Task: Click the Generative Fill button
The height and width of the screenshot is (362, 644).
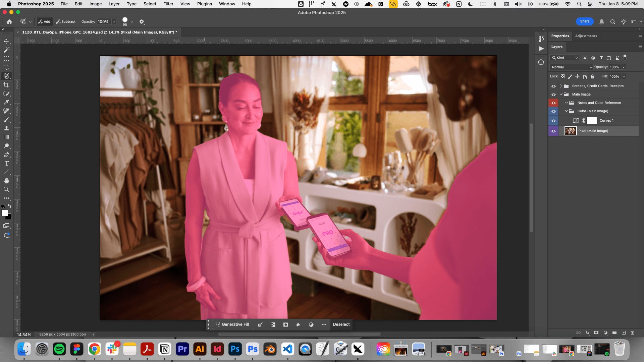Action: (x=232, y=324)
